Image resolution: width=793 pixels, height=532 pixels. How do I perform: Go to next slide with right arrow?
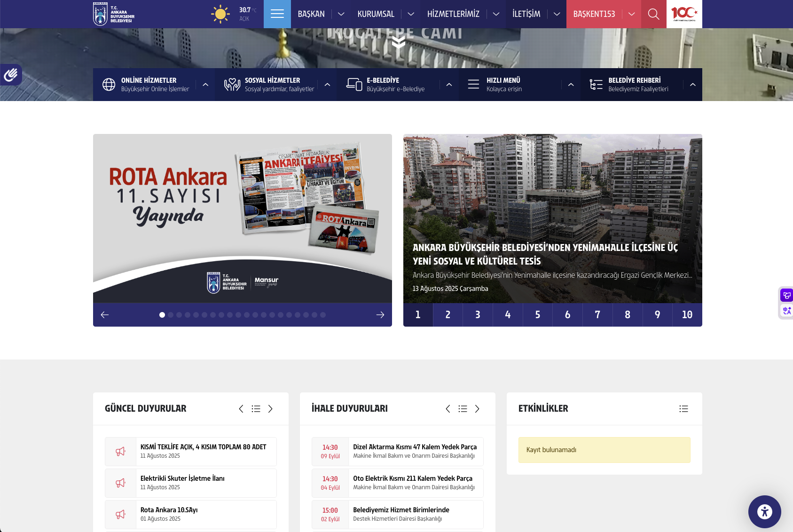380,315
